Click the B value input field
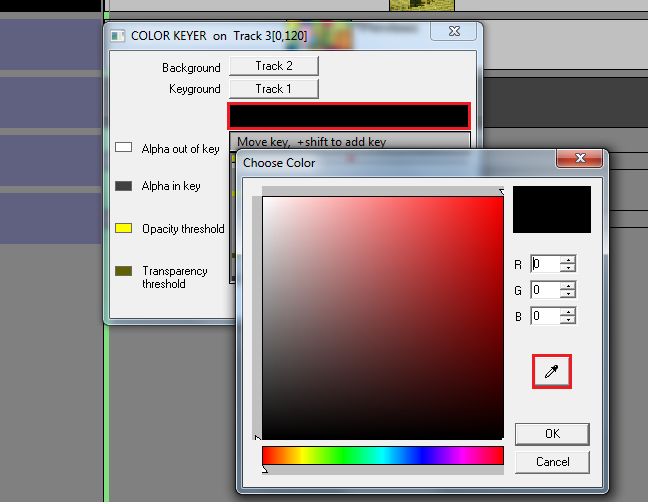 pos(546,316)
